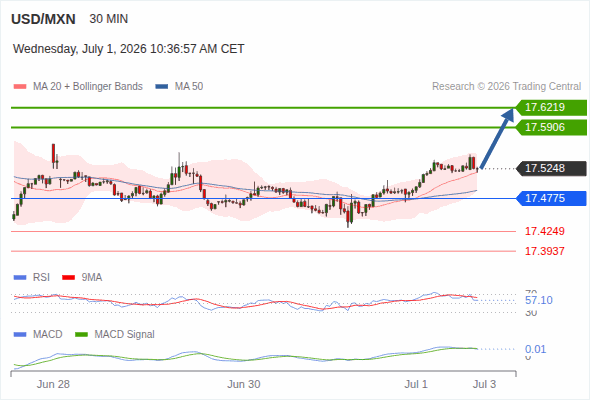Click the RSI legend label

pyautogui.click(x=41, y=278)
